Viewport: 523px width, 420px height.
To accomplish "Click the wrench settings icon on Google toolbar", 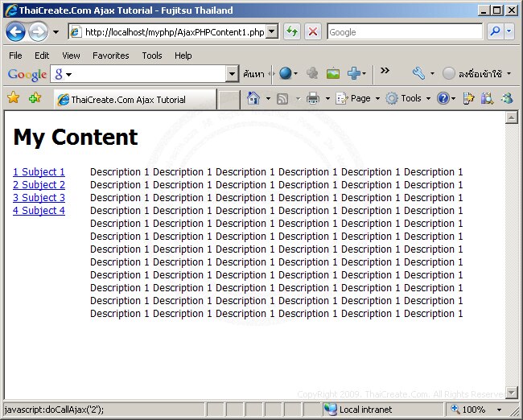I will coord(418,73).
